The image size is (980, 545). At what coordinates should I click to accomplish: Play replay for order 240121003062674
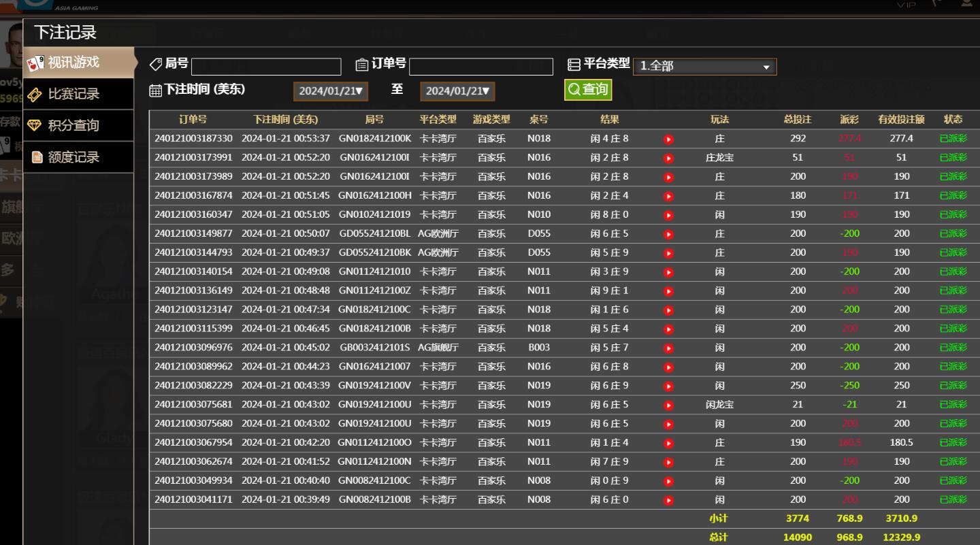pyautogui.click(x=668, y=463)
